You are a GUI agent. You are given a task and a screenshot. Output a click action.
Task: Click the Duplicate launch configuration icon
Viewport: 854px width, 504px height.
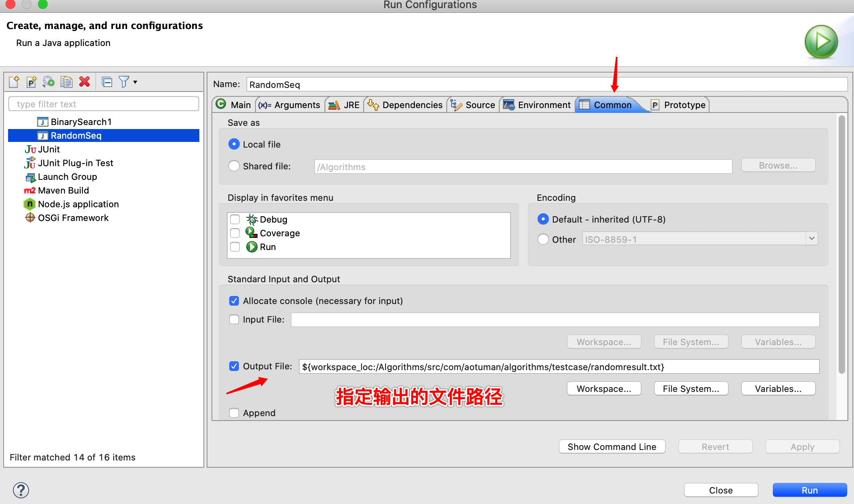[67, 82]
